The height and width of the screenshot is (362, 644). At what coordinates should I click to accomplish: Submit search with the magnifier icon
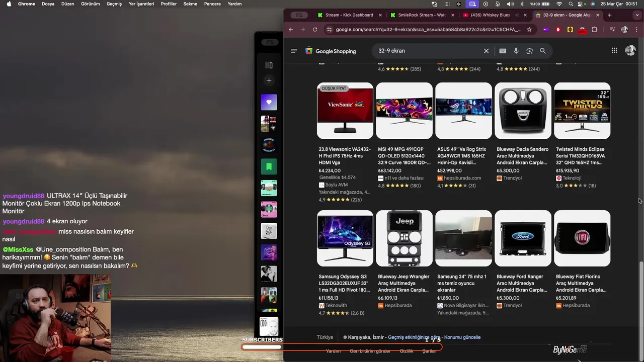pos(543,51)
